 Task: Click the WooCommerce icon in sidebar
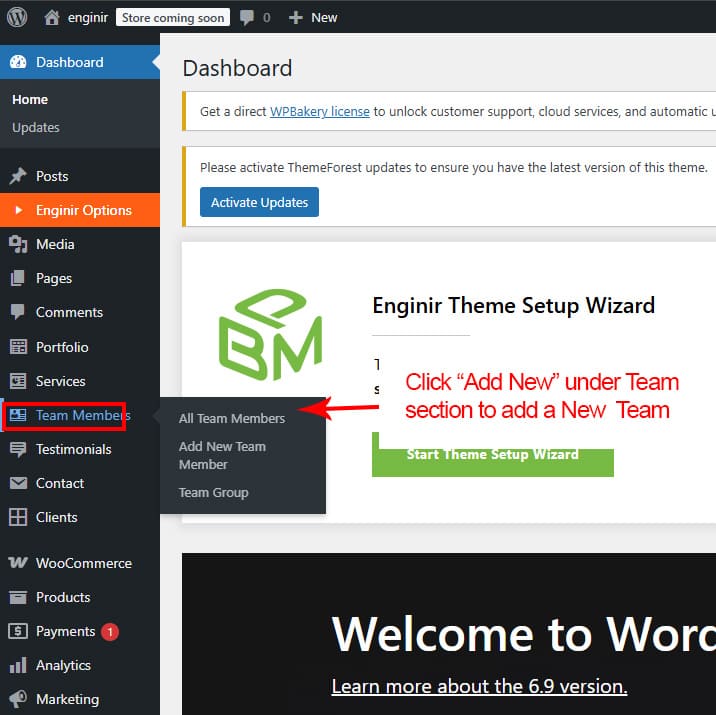[18, 563]
